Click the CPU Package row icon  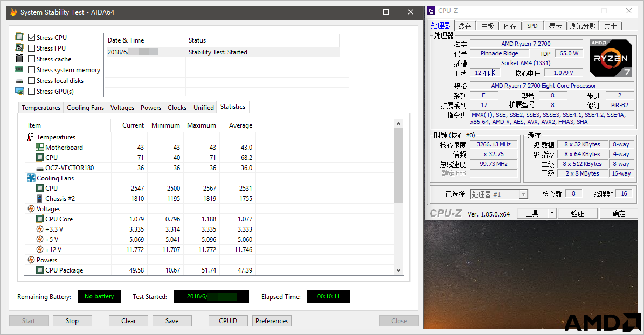pyautogui.click(x=40, y=270)
